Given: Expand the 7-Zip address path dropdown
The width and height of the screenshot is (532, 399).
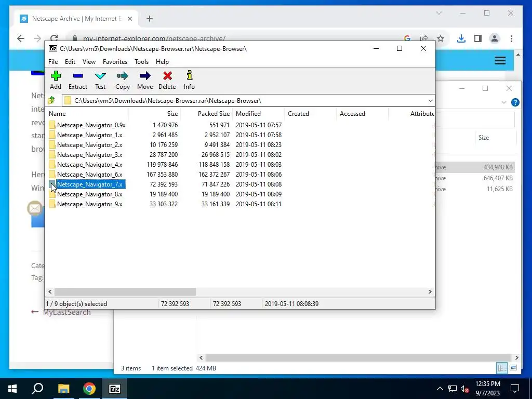Looking at the screenshot, I should pyautogui.click(x=430, y=101).
